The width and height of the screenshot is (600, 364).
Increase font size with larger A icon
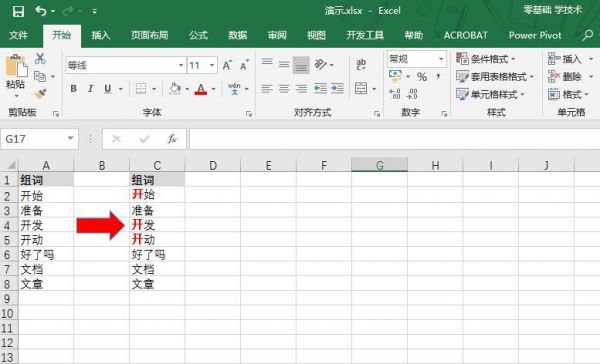[x=227, y=65]
